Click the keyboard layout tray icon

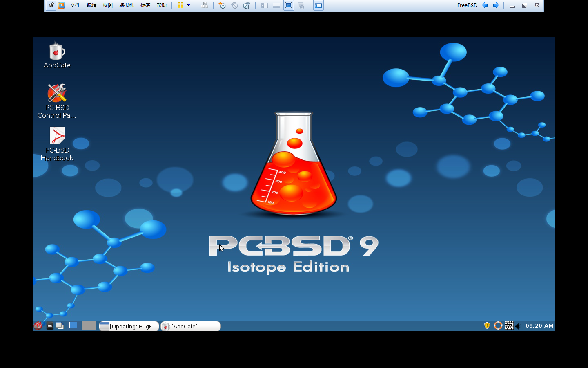pos(509,325)
